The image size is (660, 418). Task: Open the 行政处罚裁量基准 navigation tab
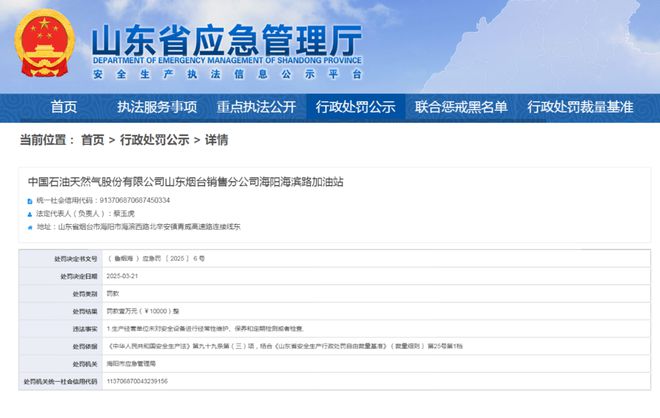tap(580, 107)
